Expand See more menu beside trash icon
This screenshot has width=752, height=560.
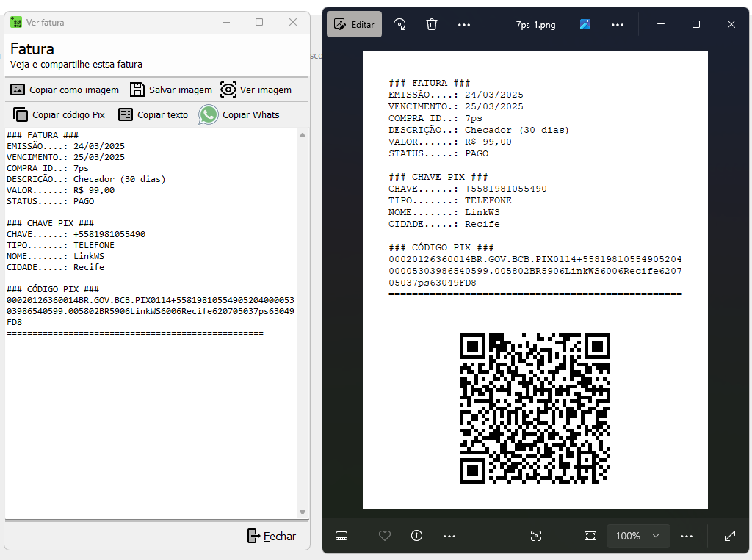pos(464,24)
